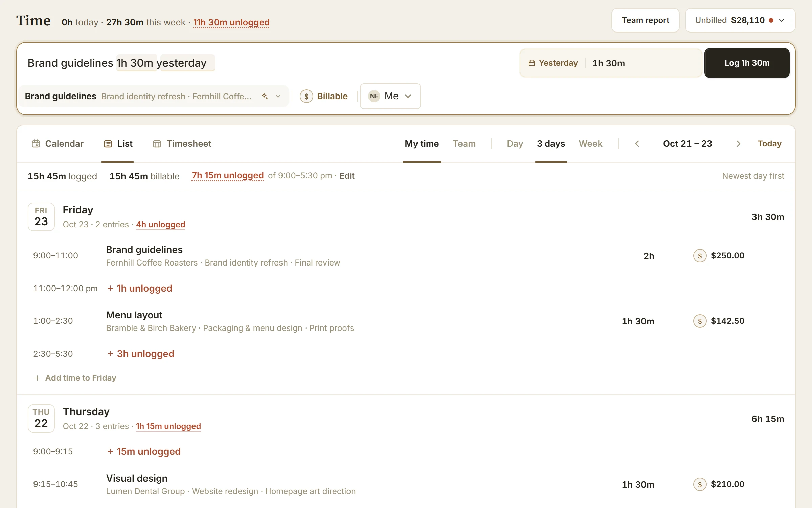Go to previous date range arrow

pos(637,144)
